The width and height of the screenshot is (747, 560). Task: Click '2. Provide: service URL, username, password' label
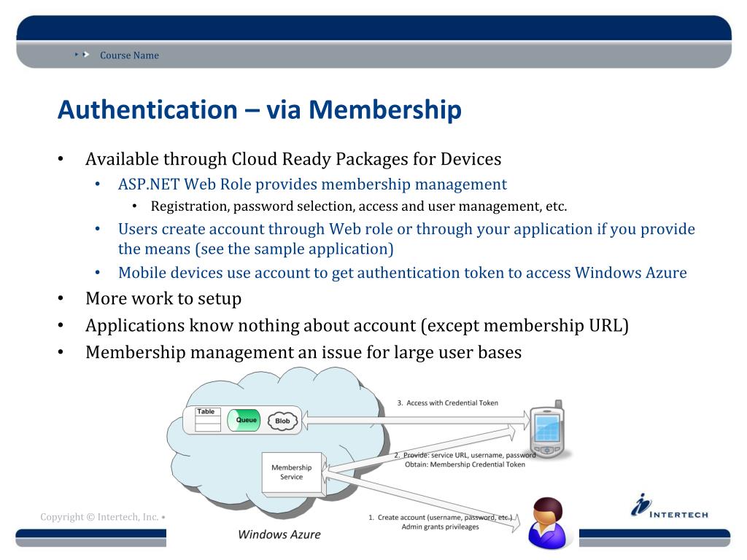465,455
